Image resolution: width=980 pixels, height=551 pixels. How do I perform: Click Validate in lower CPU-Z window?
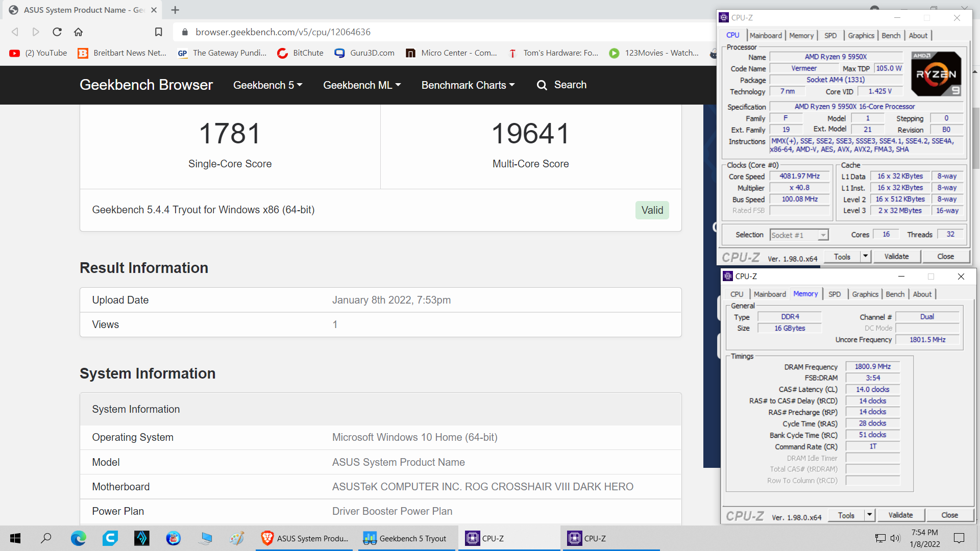click(x=900, y=515)
